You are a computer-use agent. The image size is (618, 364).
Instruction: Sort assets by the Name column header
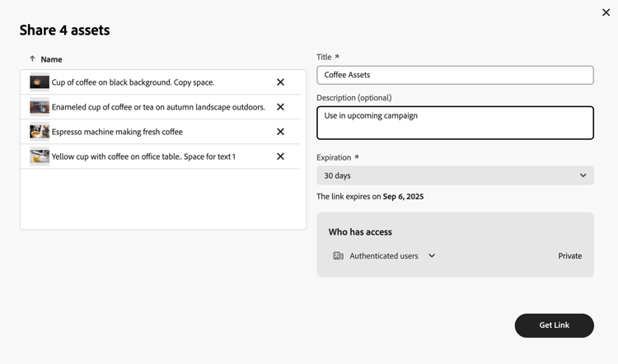51,59
